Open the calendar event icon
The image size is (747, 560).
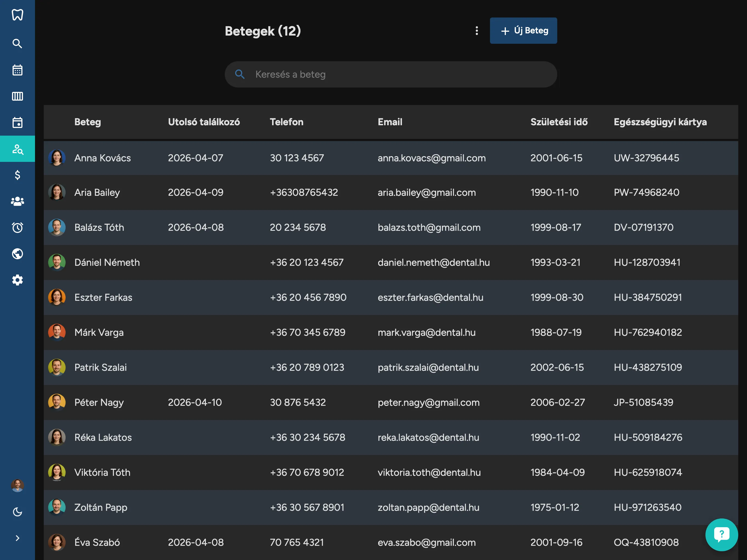17,122
